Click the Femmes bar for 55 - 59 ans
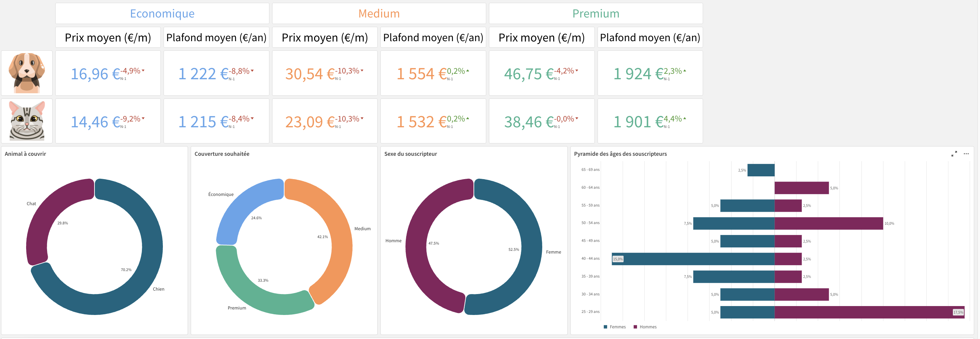The image size is (980, 339). tap(748, 206)
